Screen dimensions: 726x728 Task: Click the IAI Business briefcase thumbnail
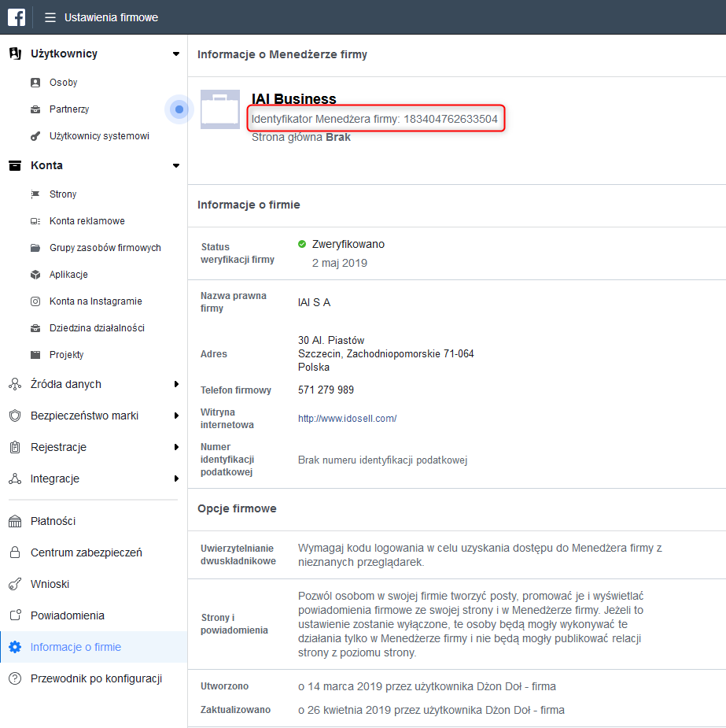tap(220, 109)
